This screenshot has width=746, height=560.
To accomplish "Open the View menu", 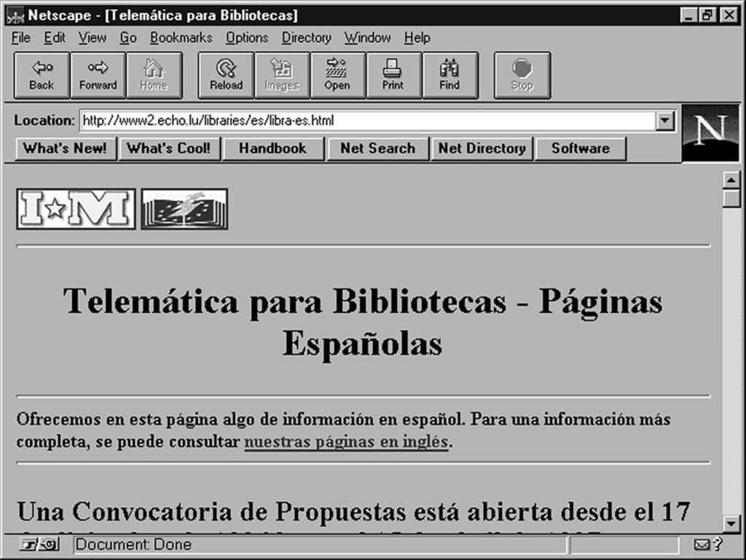I will pyautogui.click(x=93, y=38).
